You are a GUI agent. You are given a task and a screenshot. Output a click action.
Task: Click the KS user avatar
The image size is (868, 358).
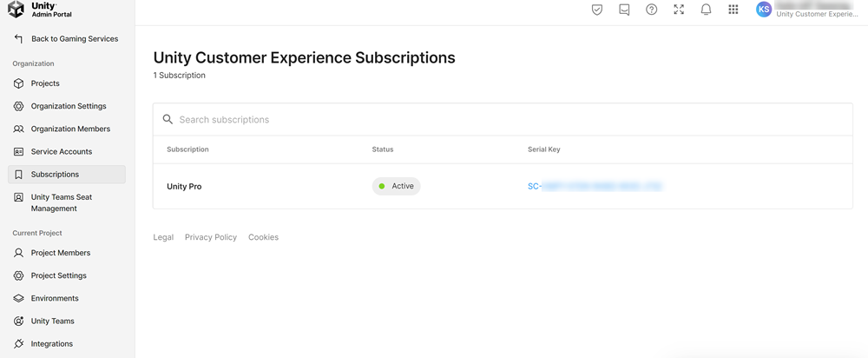tap(764, 10)
